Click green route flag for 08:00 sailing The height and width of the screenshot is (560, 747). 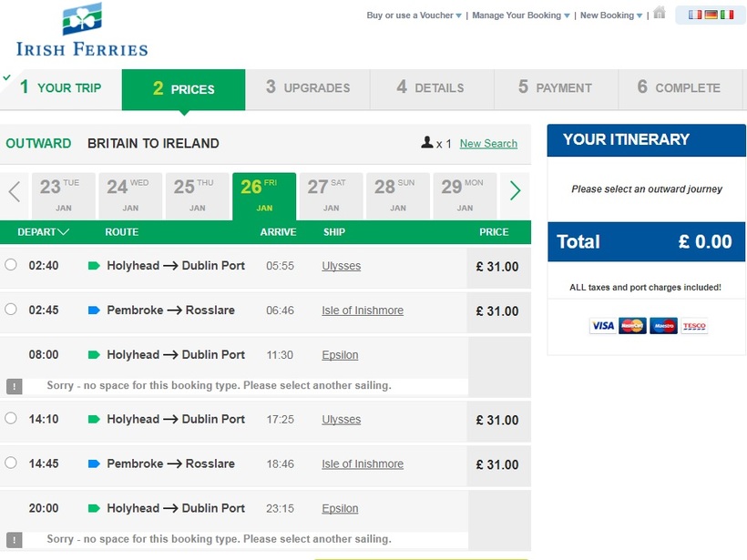click(x=94, y=355)
